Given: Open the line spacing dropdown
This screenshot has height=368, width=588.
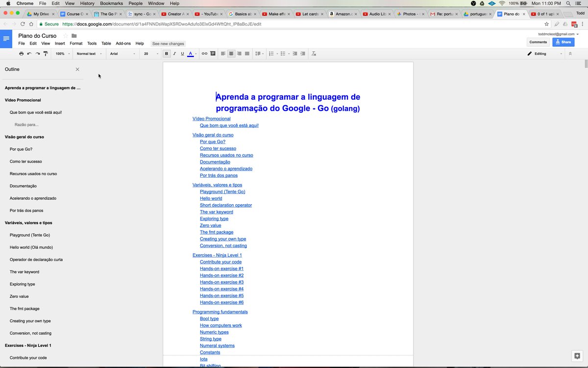Looking at the screenshot, I should click(260, 53).
